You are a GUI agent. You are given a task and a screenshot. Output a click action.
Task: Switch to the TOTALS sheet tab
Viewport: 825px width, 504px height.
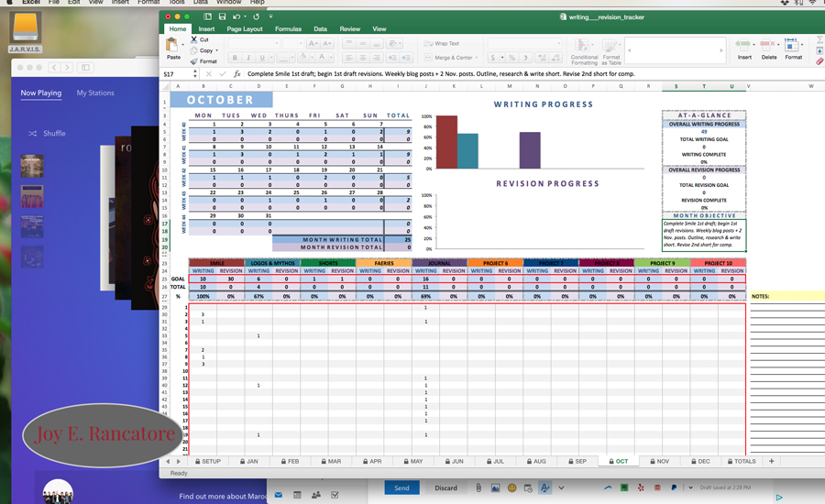coord(742,461)
